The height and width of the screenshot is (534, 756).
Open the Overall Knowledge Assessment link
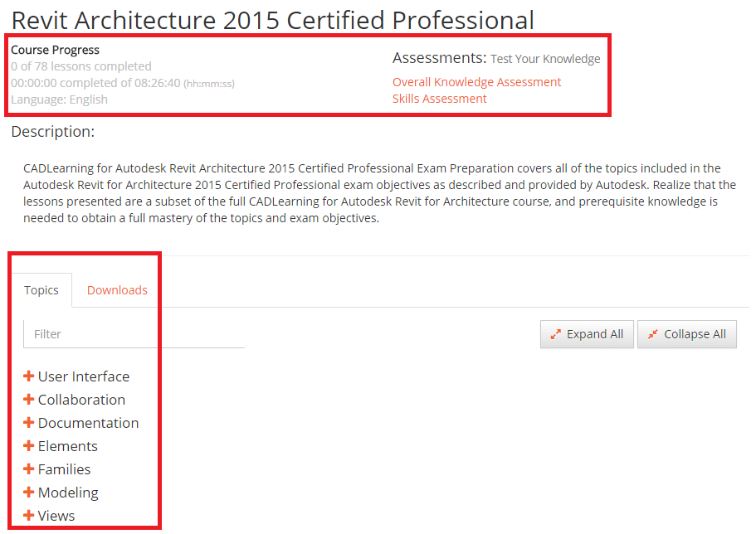point(477,82)
